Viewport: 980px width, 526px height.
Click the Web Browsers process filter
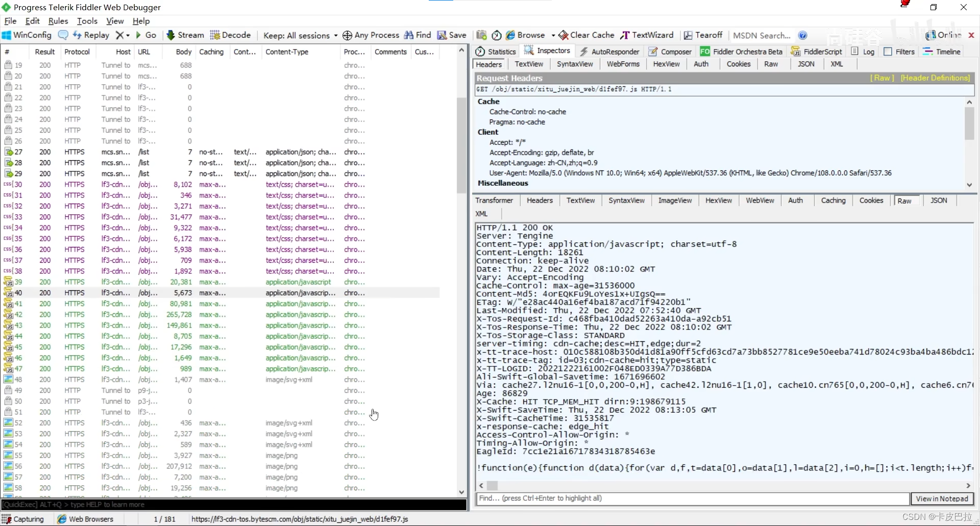tap(85, 519)
